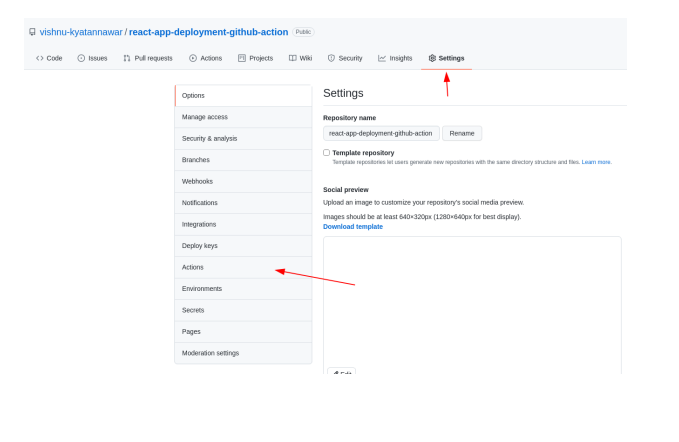Open Manage access in sidebar

[x=205, y=117]
